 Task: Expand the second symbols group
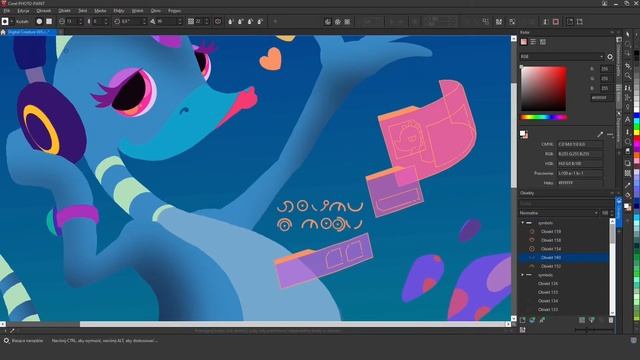click(x=522, y=275)
